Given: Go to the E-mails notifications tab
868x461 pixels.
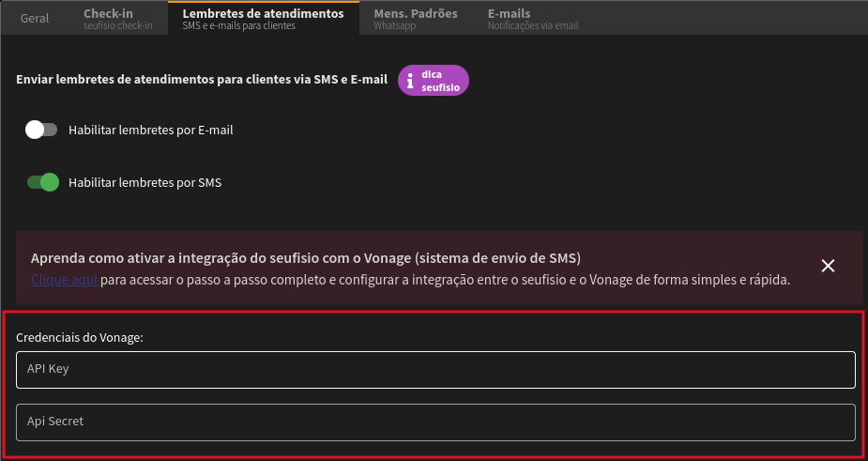Looking at the screenshot, I should (533, 18).
